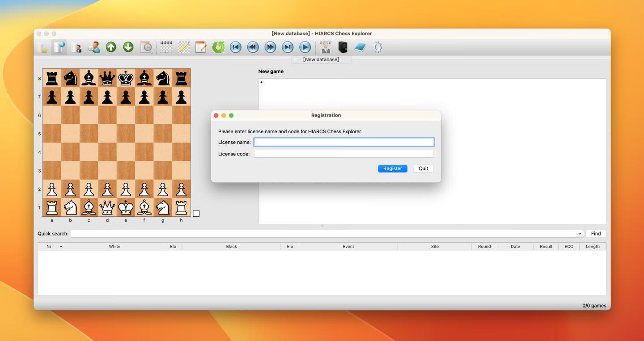Viewport: 644px width, 341px height.
Task: Click the side-to-move square beside the board
Action: pyautogui.click(x=196, y=214)
